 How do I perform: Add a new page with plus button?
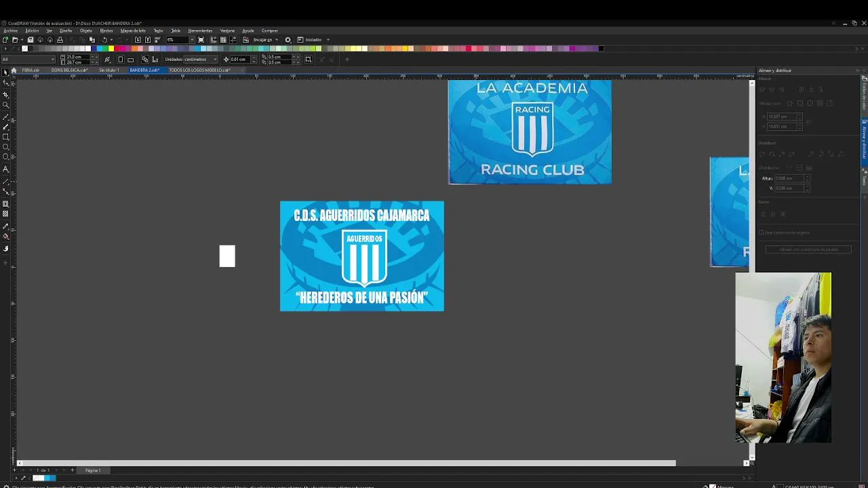pyautogui.click(x=73, y=470)
